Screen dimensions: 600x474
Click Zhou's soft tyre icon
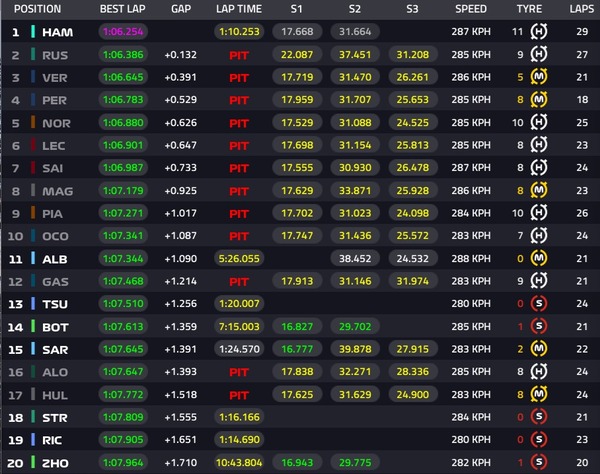pyautogui.click(x=538, y=463)
